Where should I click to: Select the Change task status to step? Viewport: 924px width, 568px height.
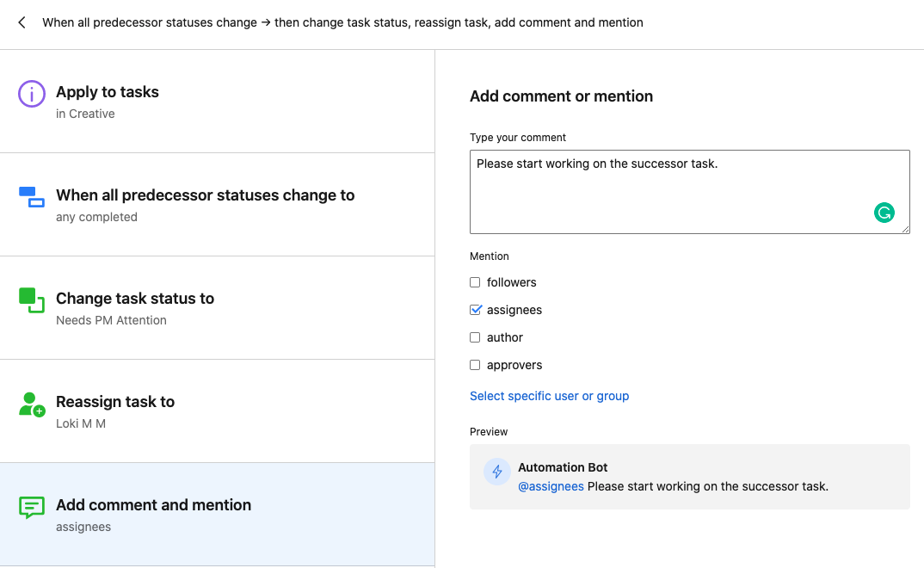coord(217,308)
